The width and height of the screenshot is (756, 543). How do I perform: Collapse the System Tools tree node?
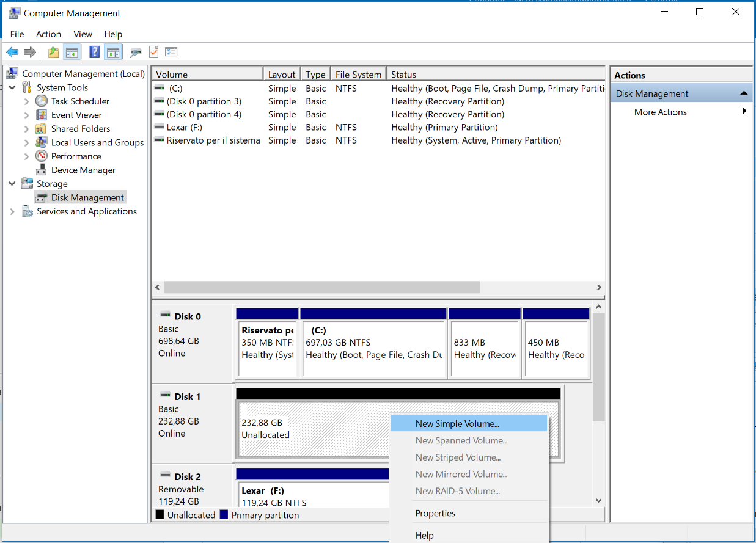pos(12,88)
